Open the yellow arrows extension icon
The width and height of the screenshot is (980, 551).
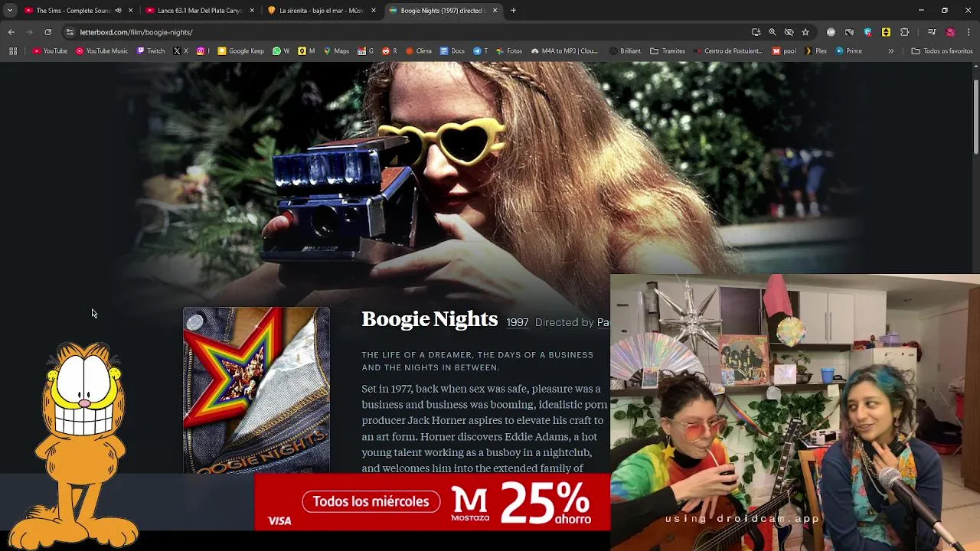886,32
